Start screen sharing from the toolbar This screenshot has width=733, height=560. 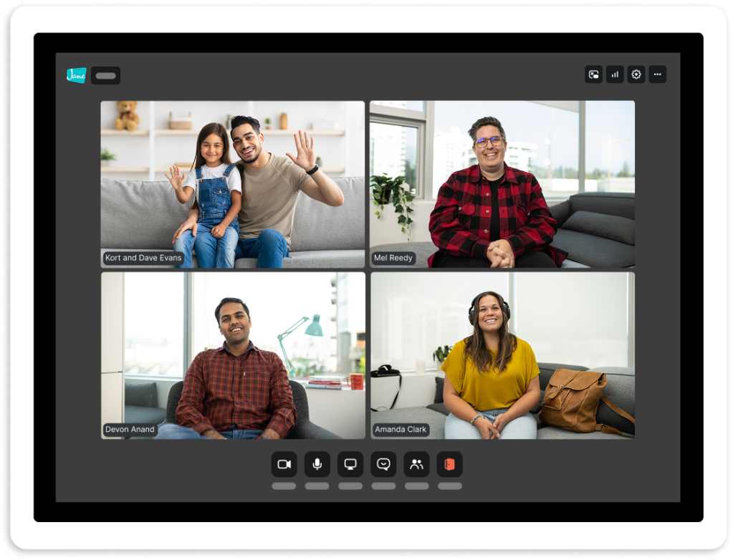(x=350, y=464)
